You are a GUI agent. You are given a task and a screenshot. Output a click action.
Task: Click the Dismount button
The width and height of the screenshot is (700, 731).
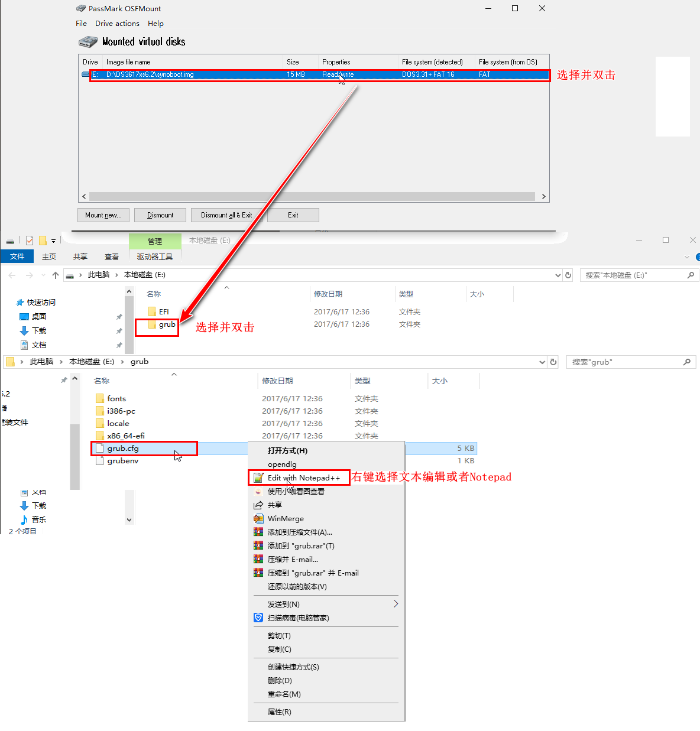pos(160,215)
